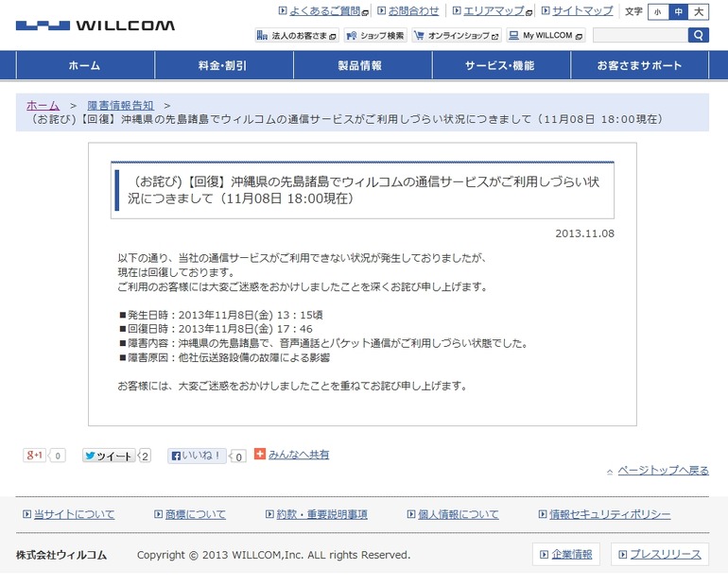Open the 製品情報 navigation tab
The height and width of the screenshot is (586, 728).
363,65
